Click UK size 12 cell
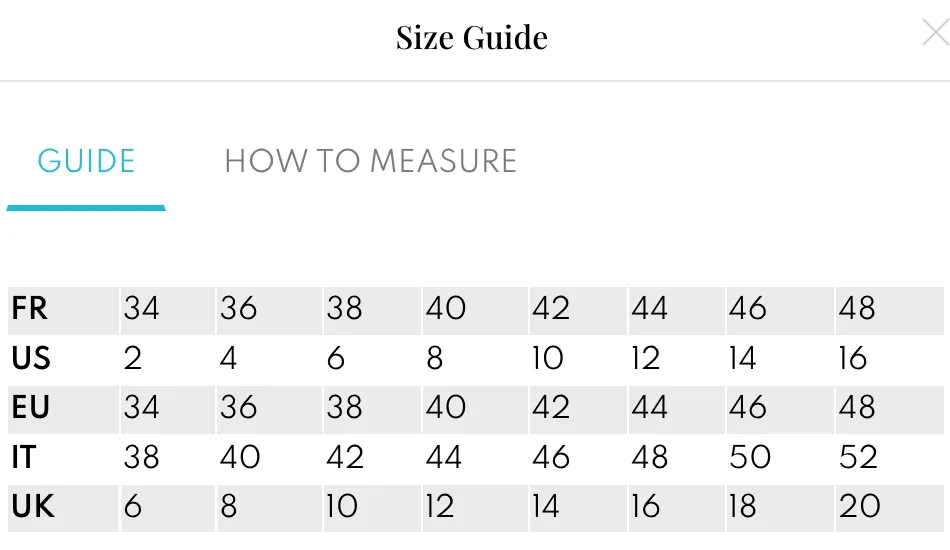The image size is (950, 550). click(440, 507)
